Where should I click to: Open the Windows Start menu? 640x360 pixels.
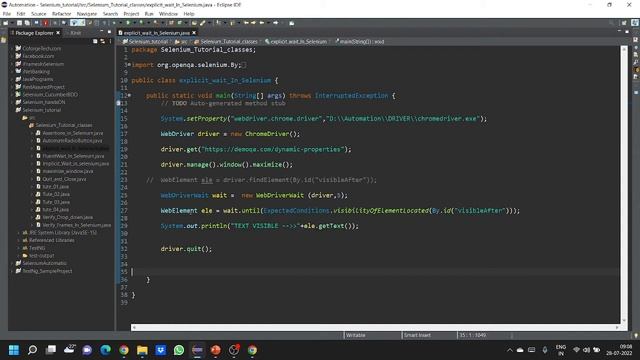coord(14,350)
